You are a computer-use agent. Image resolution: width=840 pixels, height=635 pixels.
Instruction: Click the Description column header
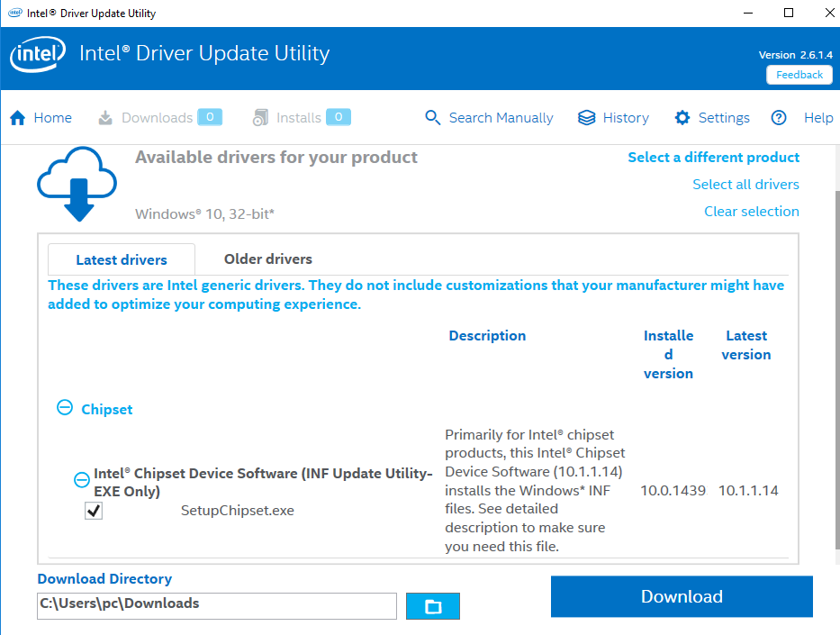click(487, 336)
